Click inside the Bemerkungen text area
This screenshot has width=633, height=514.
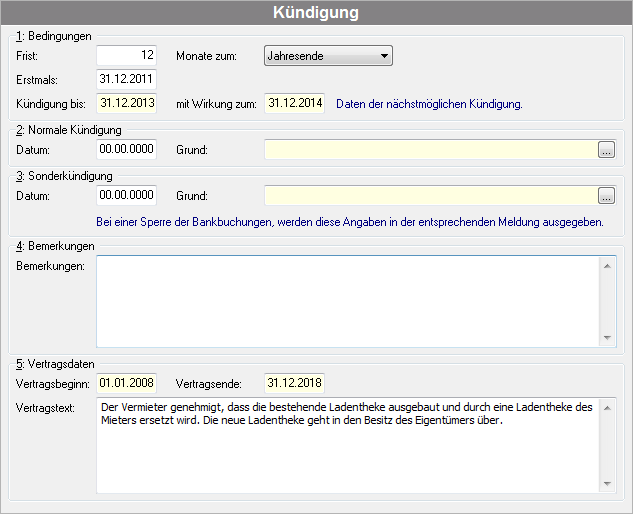pyautogui.click(x=348, y=301)
